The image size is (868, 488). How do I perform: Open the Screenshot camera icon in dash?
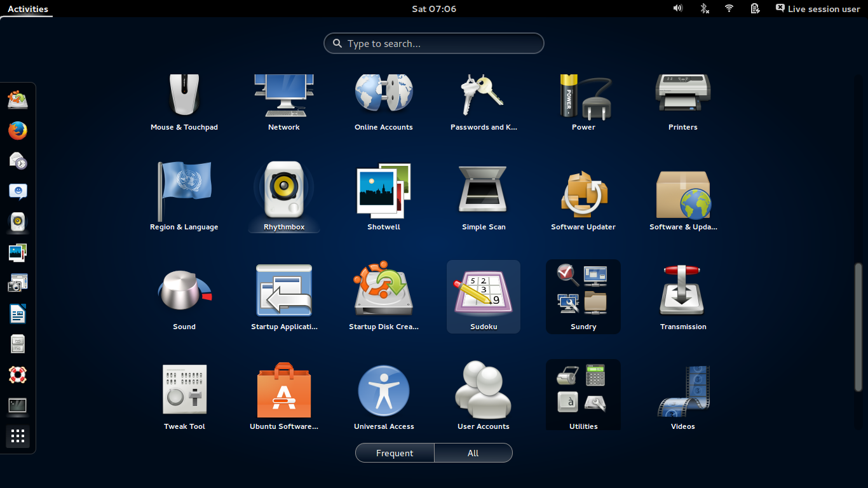pyautogui.click(x=18, y=283)
